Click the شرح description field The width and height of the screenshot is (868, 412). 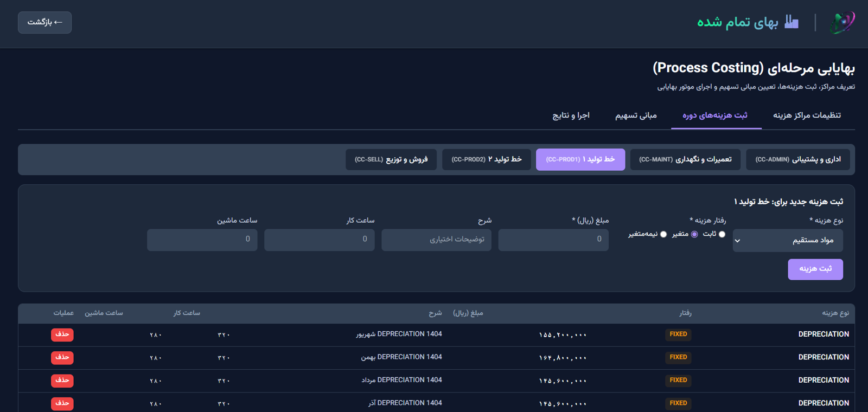pyautogui.click(x=436, y=240)
